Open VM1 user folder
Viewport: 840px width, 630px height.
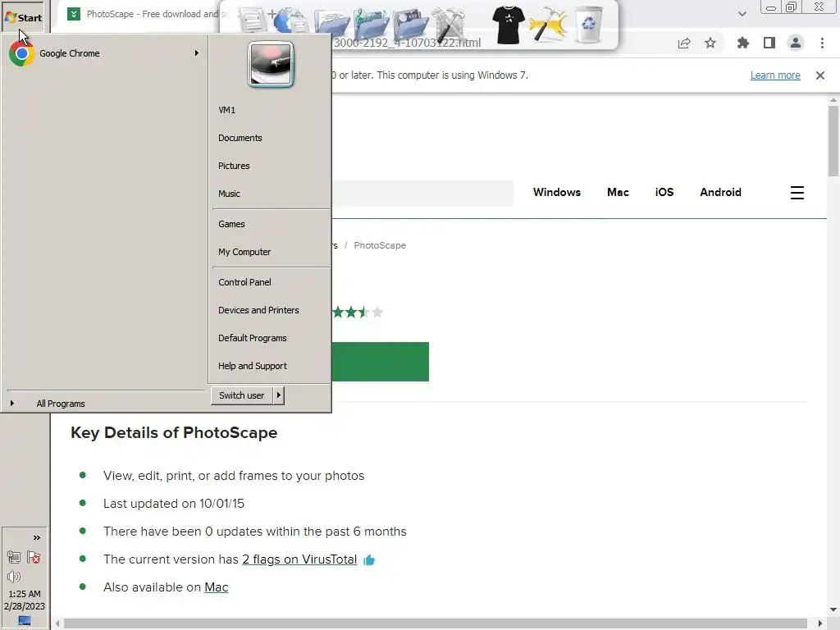[226, 111]
